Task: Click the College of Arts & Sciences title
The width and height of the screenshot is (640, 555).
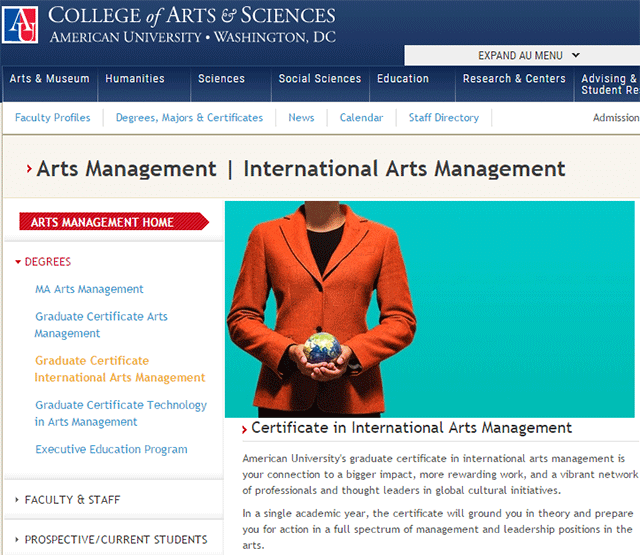Action: tap(192, 16)
